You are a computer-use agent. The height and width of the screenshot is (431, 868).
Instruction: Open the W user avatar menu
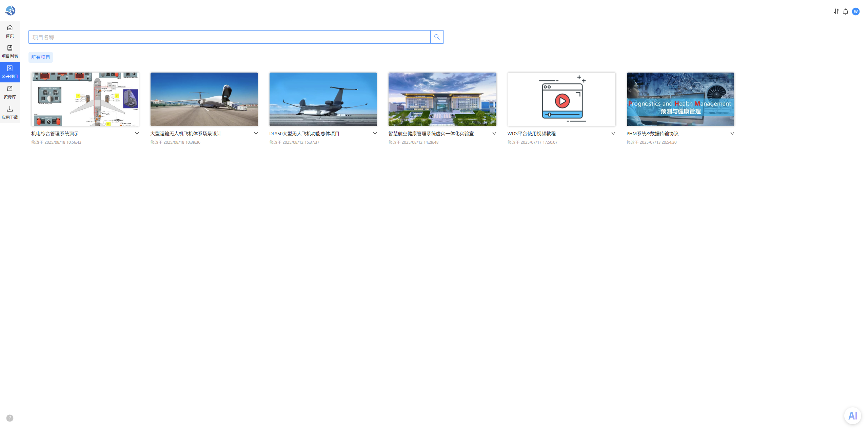[856, 12]
